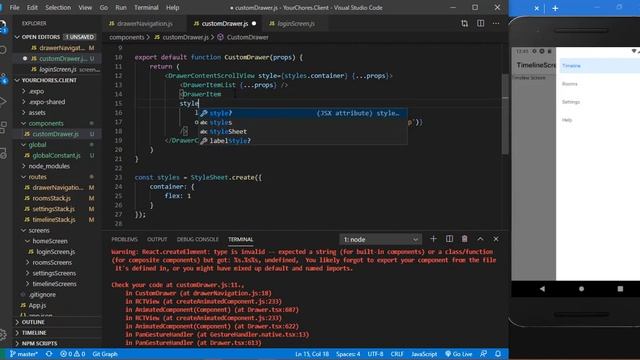Click the editor vertical scrollbar
Image resolution: width=640 pixels, height=360 pixels.
505,114
